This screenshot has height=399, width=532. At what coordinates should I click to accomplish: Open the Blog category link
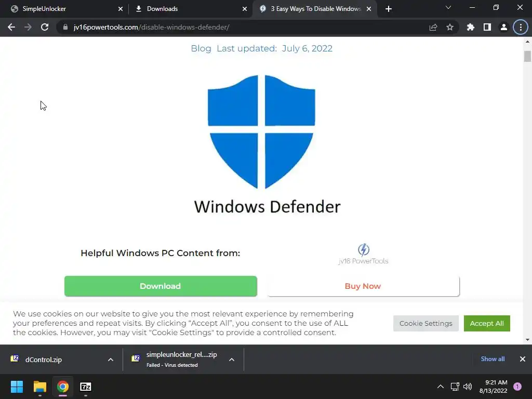[201, 48]
